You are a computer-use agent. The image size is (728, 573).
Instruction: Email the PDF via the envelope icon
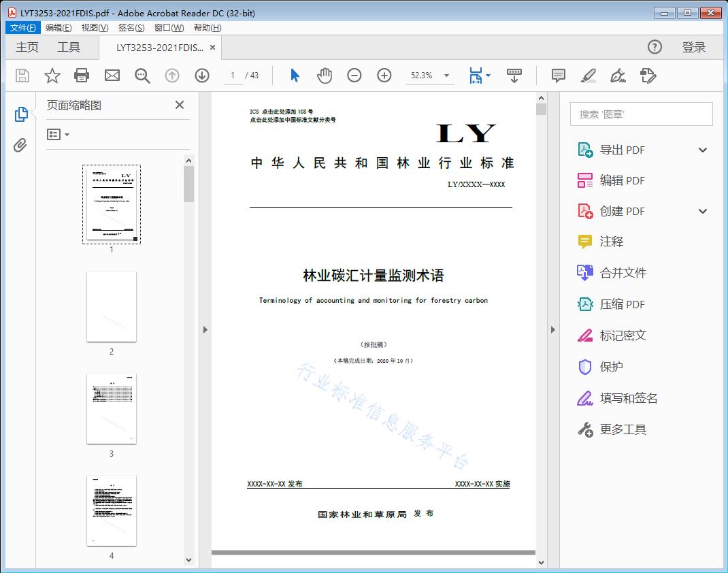tap(112, 76)
